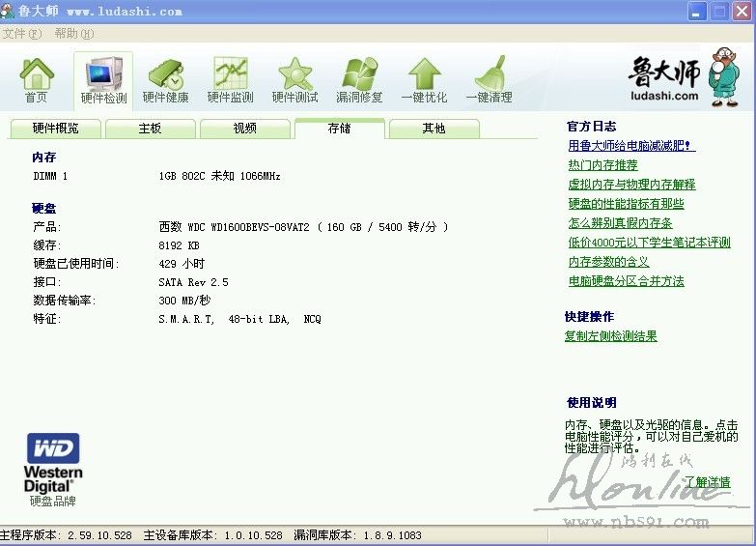Click the 一键清理 one-click clean broom icon

[x=489, y=80]
